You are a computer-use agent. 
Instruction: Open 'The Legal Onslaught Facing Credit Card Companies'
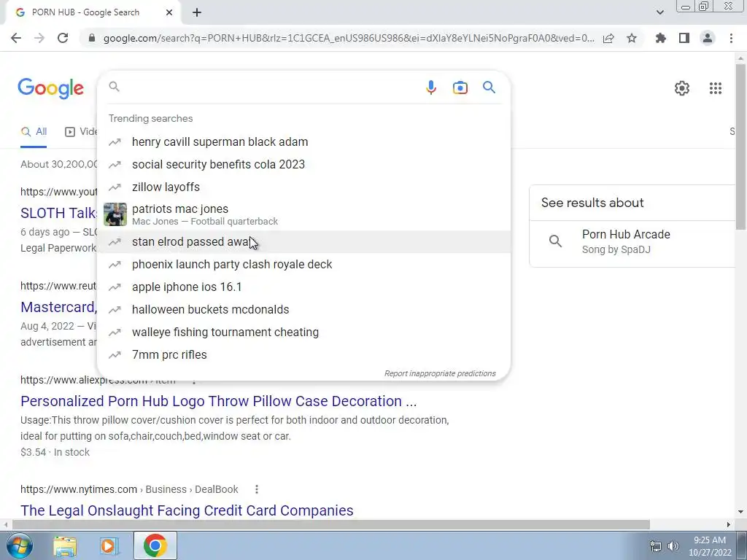pos(187,510)
